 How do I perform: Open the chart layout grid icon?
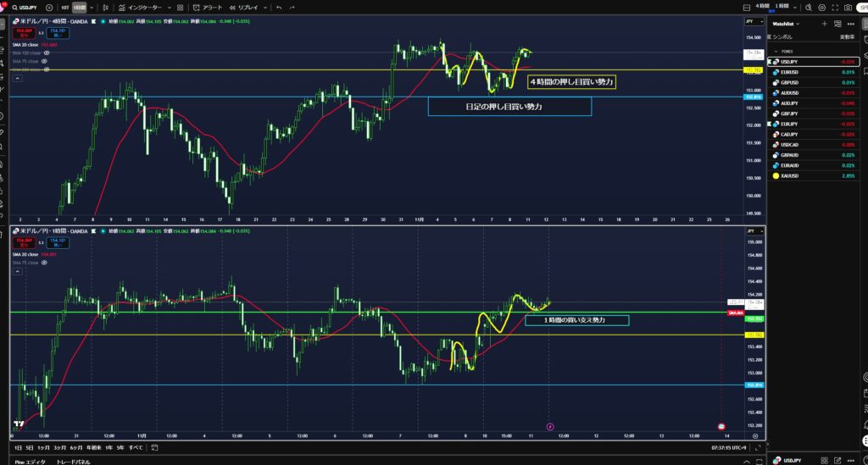pos(179,7)
